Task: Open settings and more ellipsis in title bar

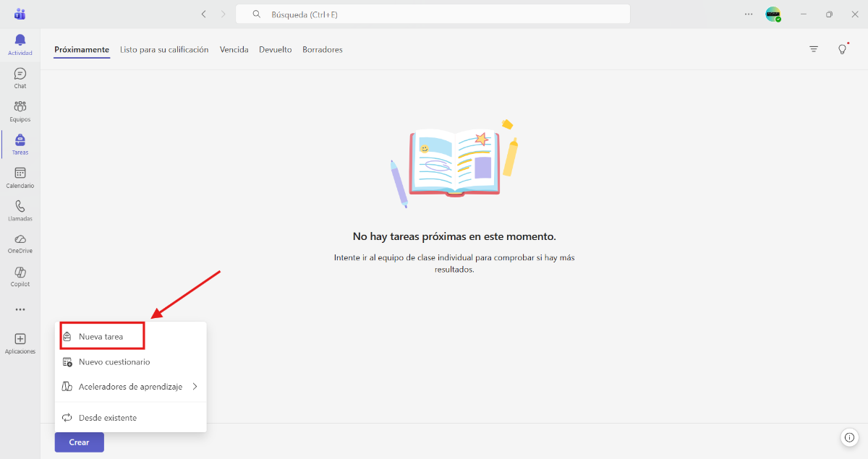Action: (748, 14)
